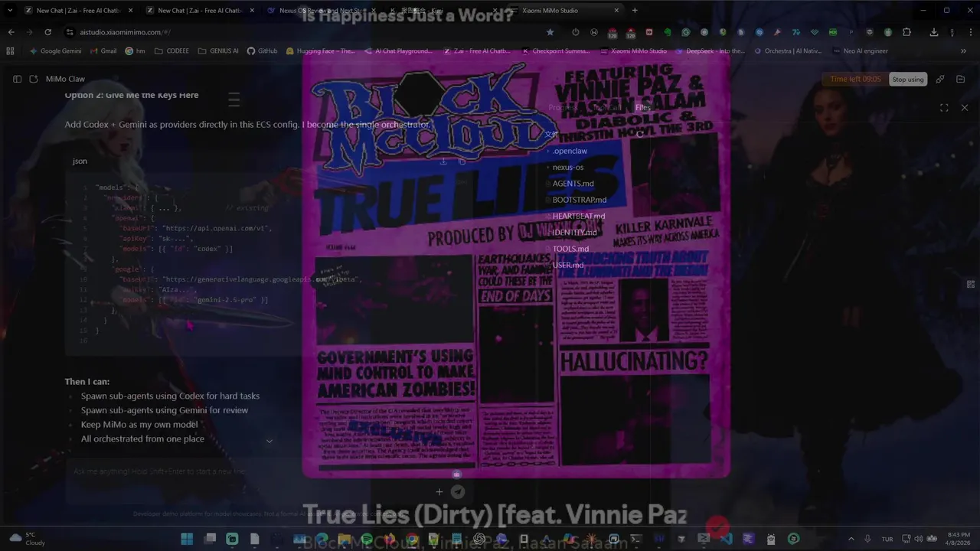
Task: Open the clock showing 8:43 PM
Action: [x=959, y=539]
